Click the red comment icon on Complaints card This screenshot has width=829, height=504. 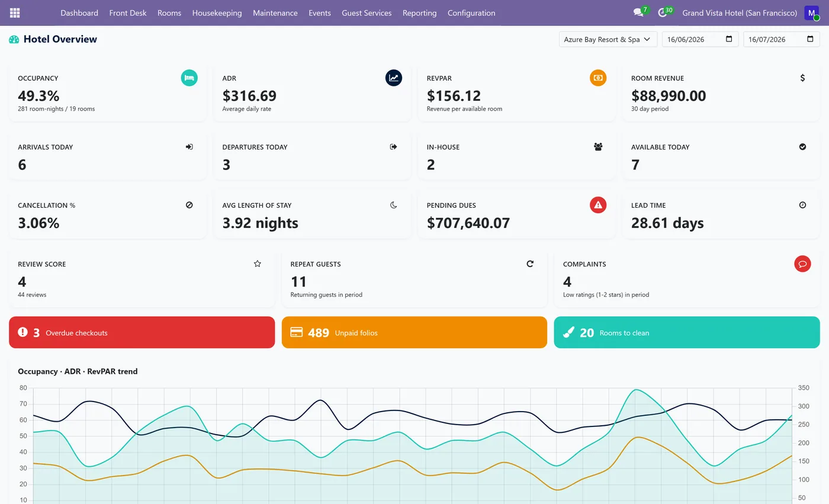pos(802,264)
